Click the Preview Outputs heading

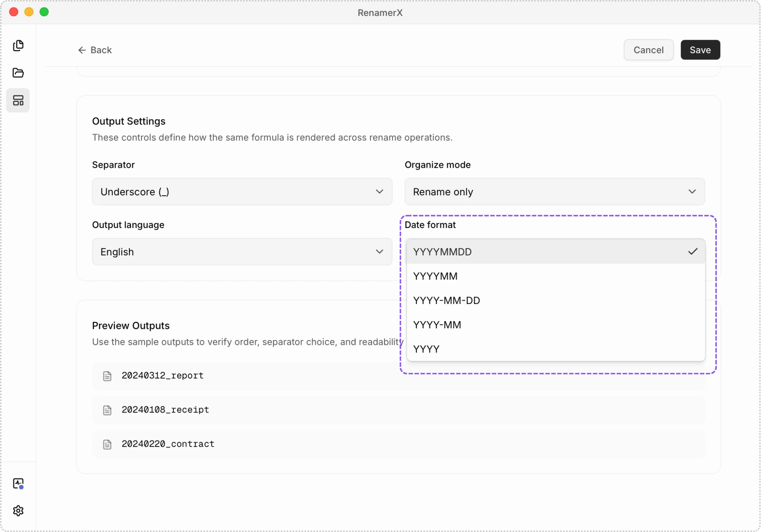131,326
